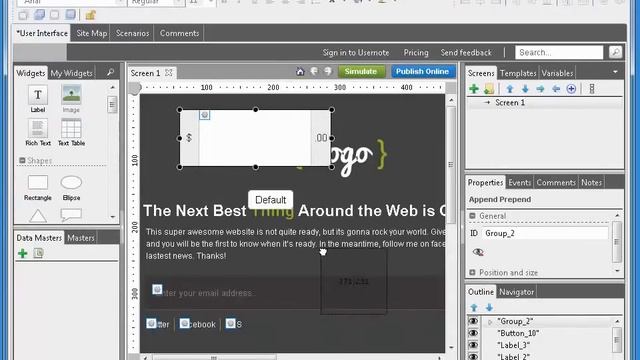The image size is (640, 360).
Task: Toggle visibility of Label_2 in Outline
Action: pos(473,356)
